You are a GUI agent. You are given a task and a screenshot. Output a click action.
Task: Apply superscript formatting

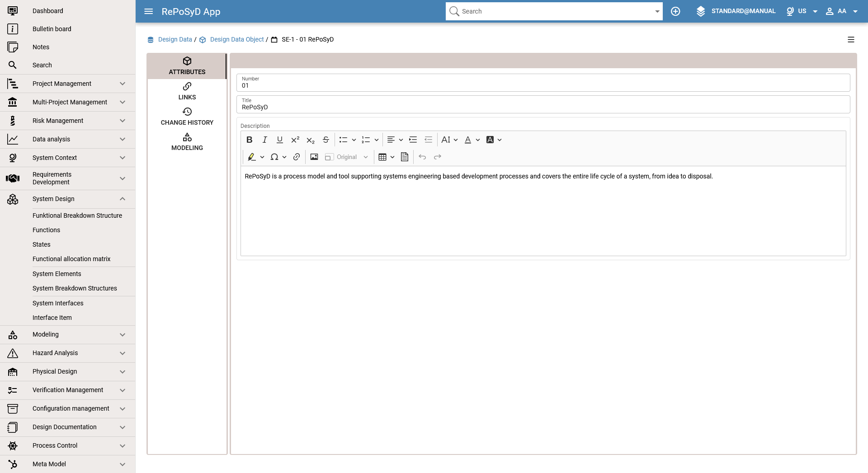click(x=295, y=140)
